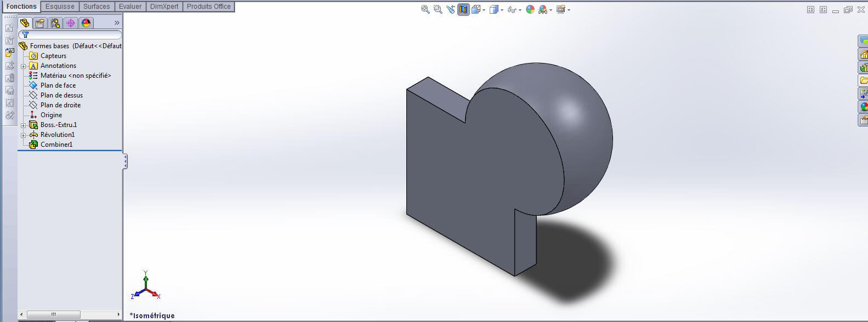Open the DimXpertManager crosshair tab icon
The width and height of the screenshot is (868, 322).
click(x=71, y=23)
